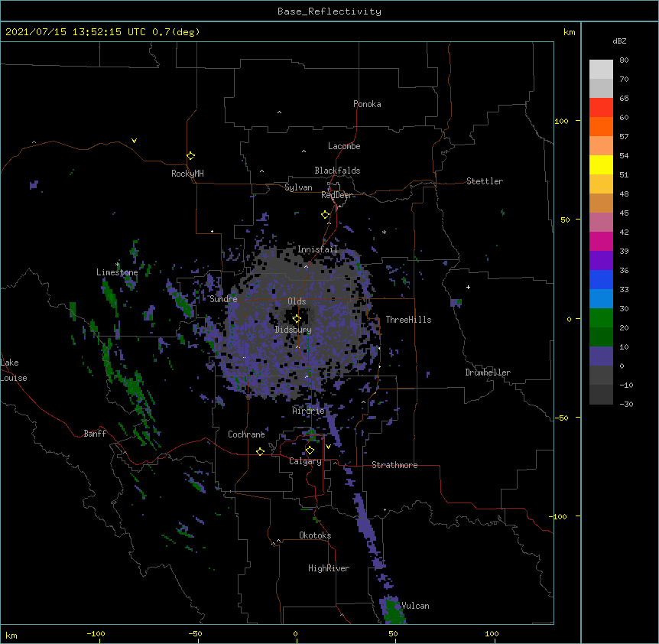Click the 80 value on dBZ legend
659x644 pixels.
pyautogui.click(x=624, y=60)
